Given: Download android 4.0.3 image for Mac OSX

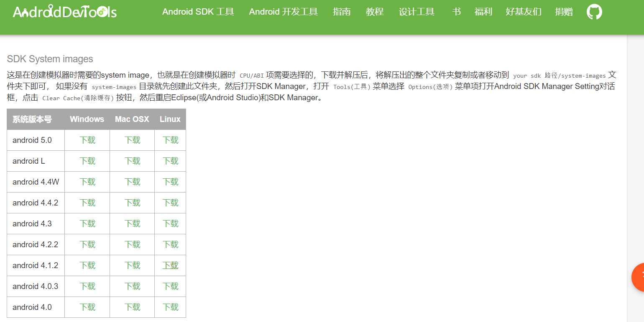Looking at the screenshot, I should coord(132,286).
